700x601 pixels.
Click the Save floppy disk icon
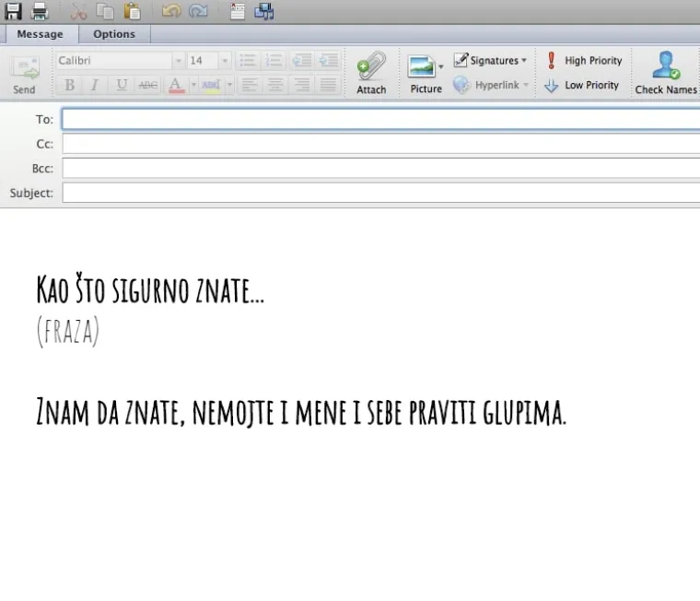pos(13,11)
